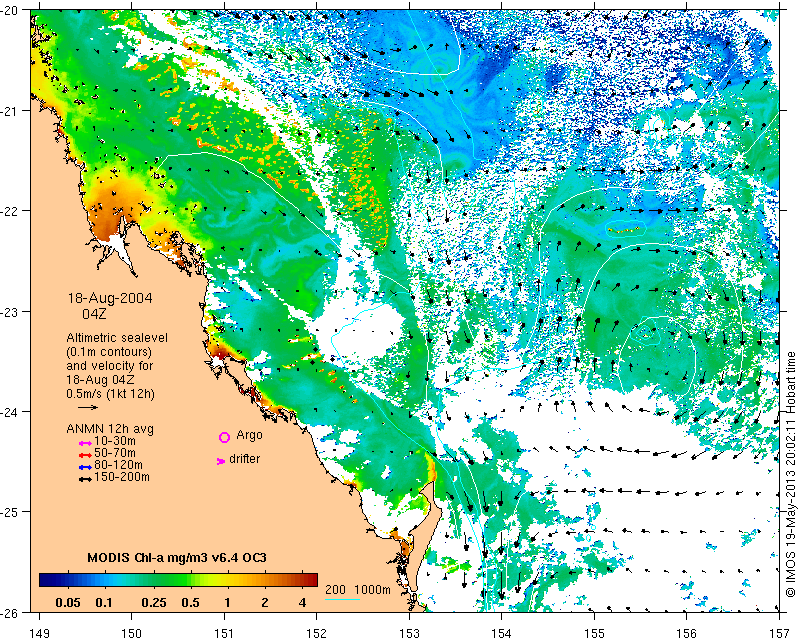Click the -25 latitude axis label
This screenshot has height=640, width=800.
click(10, 512)
